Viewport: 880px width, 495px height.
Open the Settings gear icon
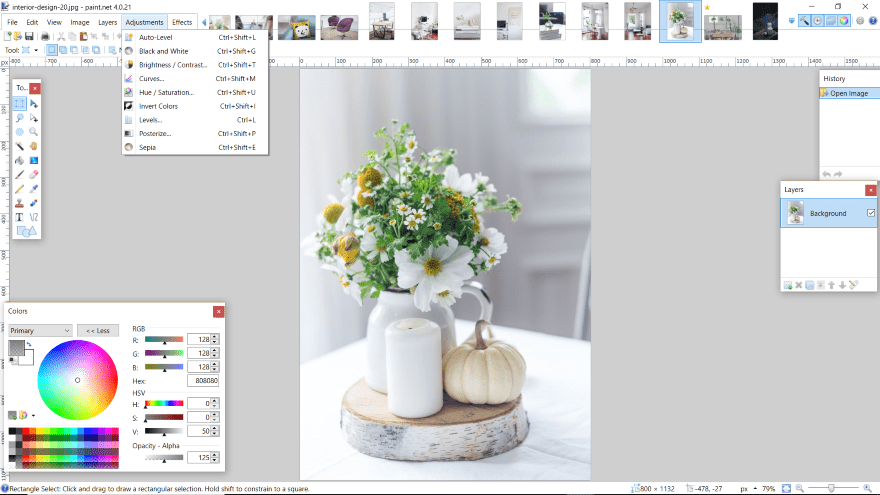click(x=859, y=21)
